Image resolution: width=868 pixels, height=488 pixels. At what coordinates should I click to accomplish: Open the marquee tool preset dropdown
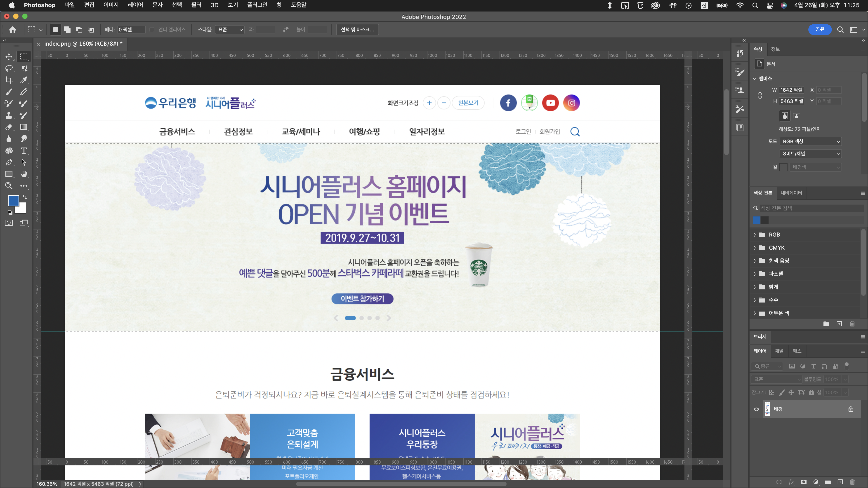41,30
